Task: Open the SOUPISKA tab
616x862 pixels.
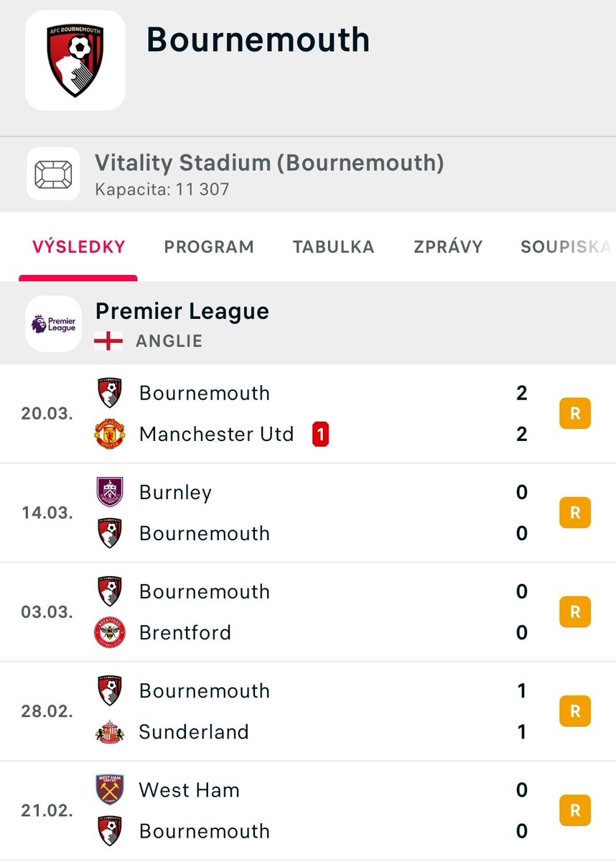Action: [x=566, y=247]
